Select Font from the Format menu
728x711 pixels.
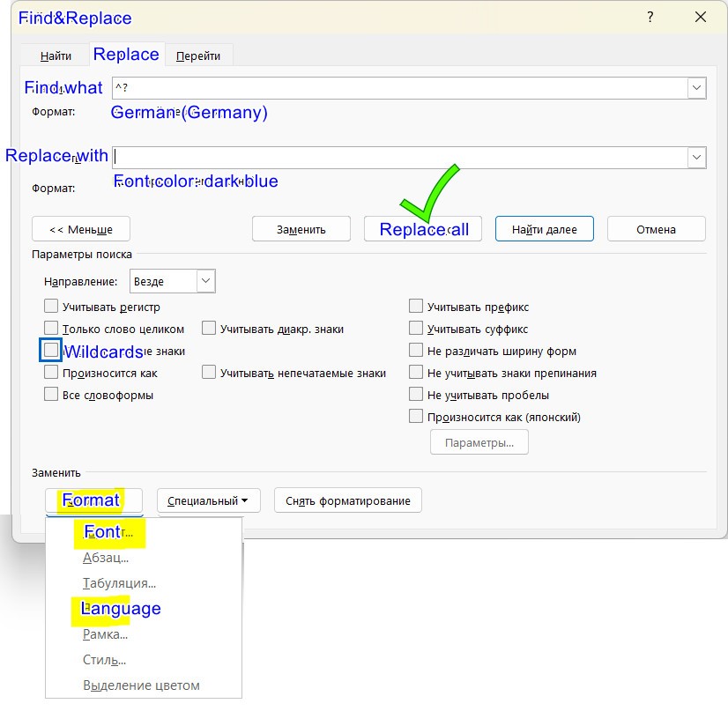(x=108, y=532)
